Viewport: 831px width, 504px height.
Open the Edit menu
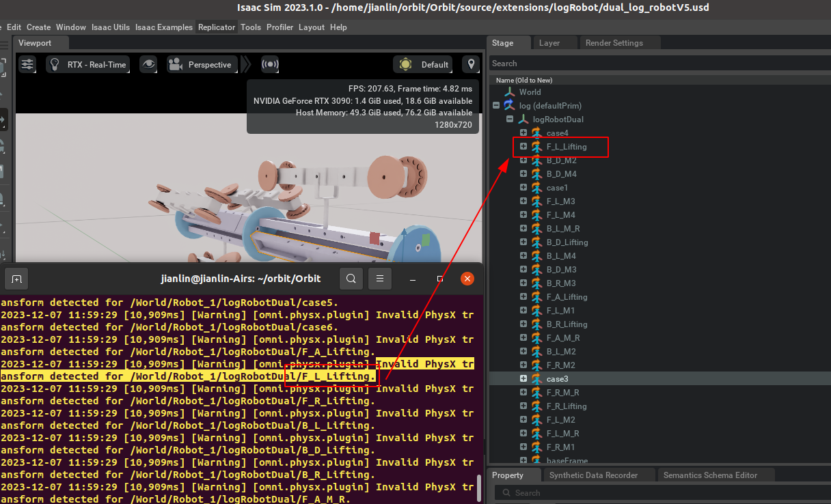pos(14,27)
